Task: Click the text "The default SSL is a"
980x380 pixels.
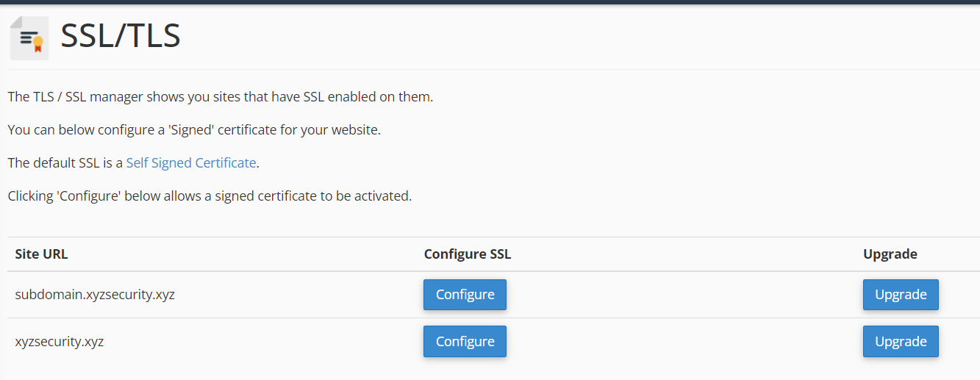Action: tap(65, 162)
